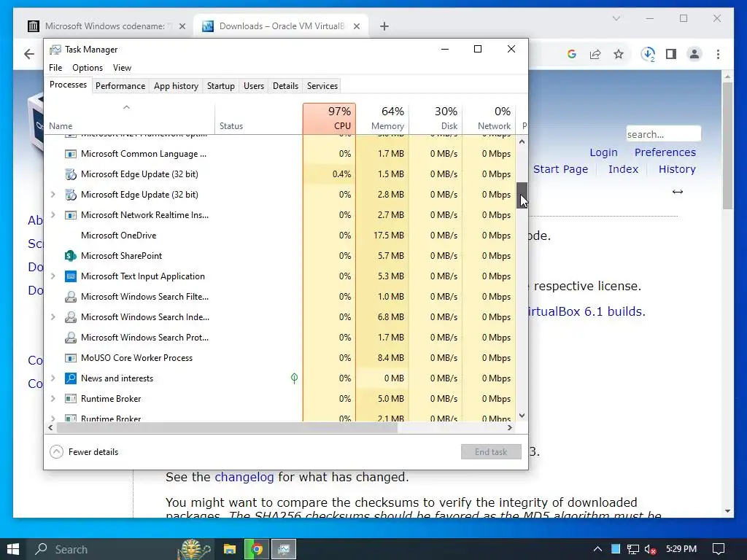The height and width of the screenshot is (560, 747).
Task: Open the View menu in Task Manager
Action: point(122,68)
